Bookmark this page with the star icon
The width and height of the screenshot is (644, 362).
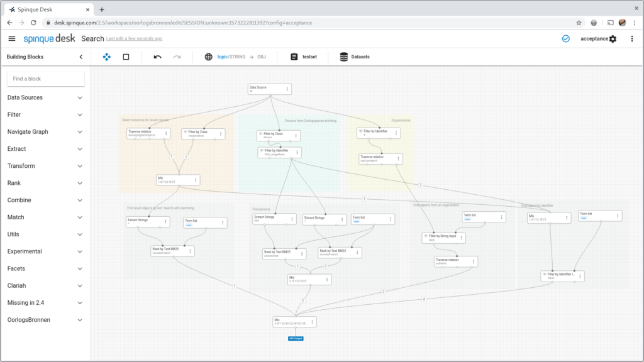579,23
